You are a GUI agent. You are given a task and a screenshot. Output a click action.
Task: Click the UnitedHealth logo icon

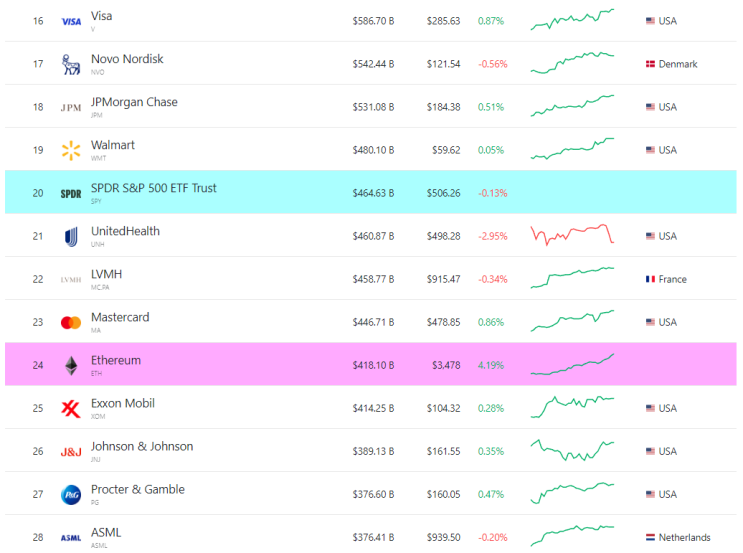pyautogui.click(x=71, y=236)
